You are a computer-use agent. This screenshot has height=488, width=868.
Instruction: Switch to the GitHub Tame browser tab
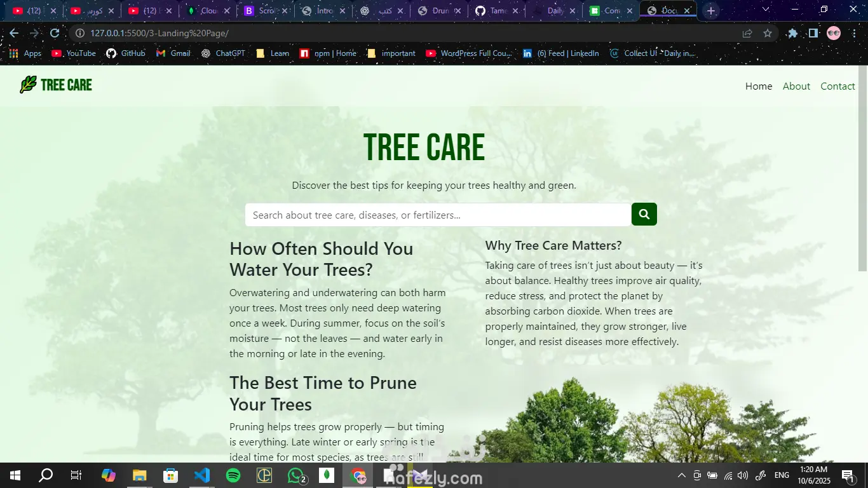(x=497, y=11)
